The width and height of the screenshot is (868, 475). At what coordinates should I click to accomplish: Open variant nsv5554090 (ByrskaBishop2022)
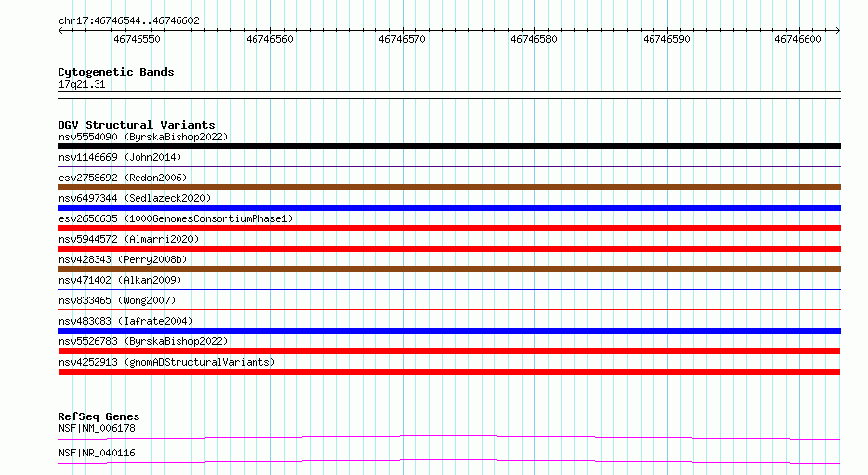pyautogui.click(x=143, y=137)
